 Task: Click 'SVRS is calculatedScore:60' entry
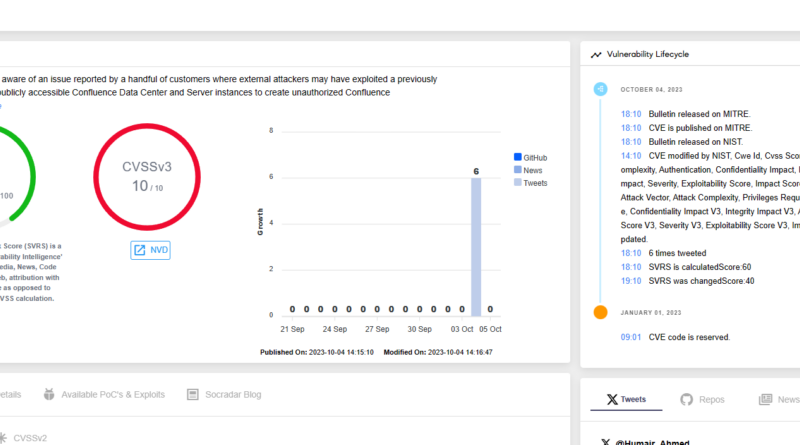pyautogui.click(x=699, y=267)
